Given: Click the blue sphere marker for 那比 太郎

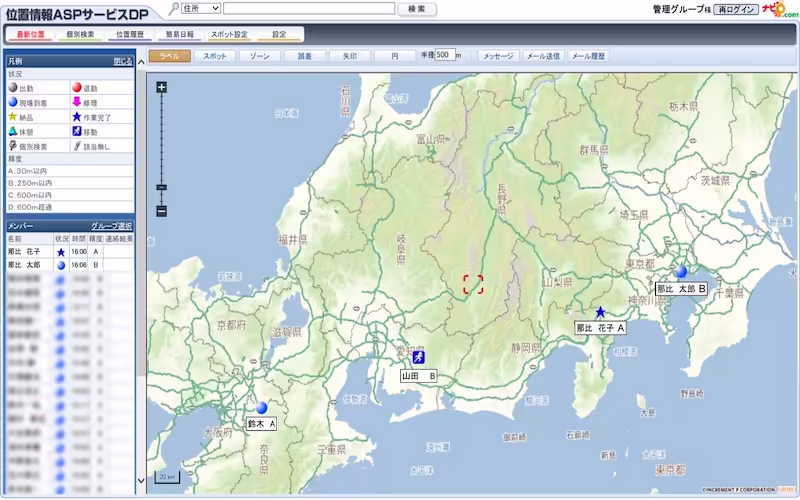Looking at the screenshot, I should (x=681, y=271).
